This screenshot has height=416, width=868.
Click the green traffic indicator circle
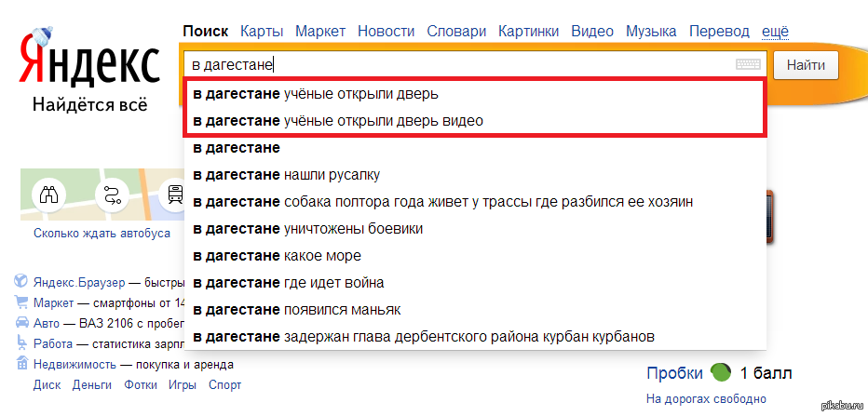720,372
